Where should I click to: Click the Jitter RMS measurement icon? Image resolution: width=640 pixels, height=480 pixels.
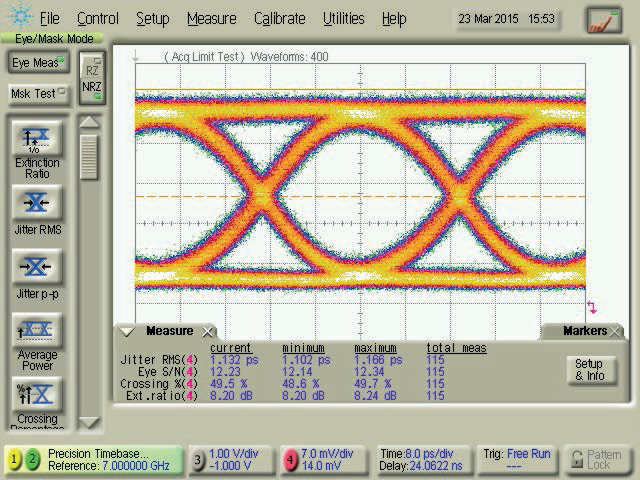click(36, 203)
